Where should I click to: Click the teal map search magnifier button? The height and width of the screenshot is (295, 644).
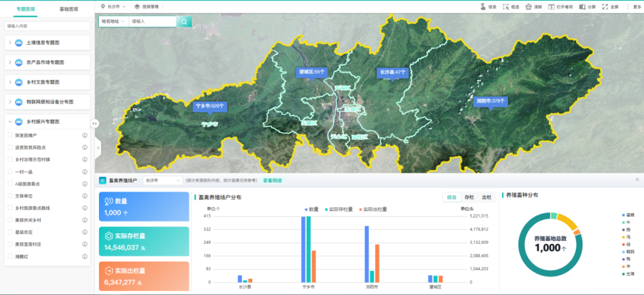184,21
